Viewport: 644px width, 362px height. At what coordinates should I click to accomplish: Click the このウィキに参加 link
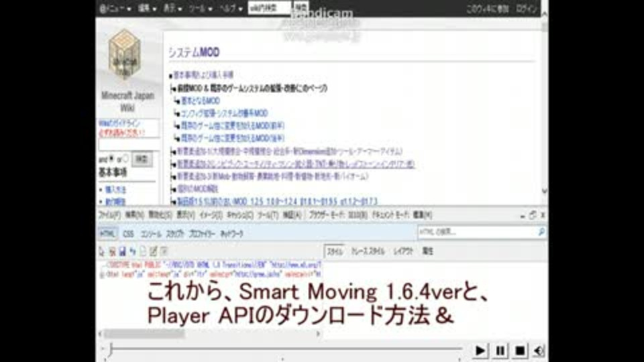487,9
